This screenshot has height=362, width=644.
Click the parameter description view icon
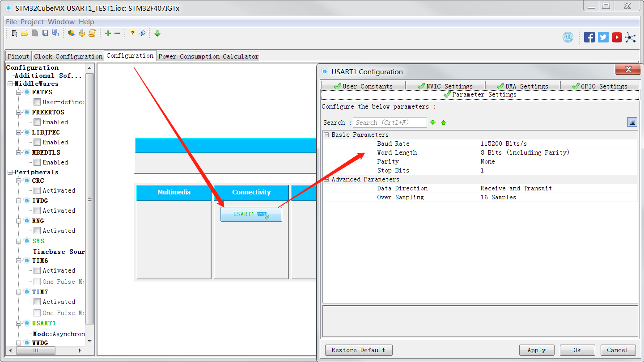(x=632, y=122)
